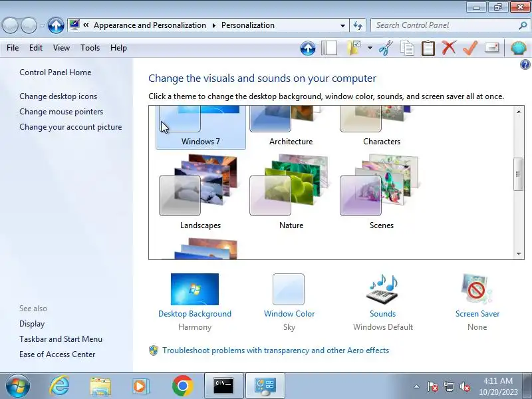The height and width of the screenshot is (399, 532).
Task: Open the Windows Start button
Action: 18,386
